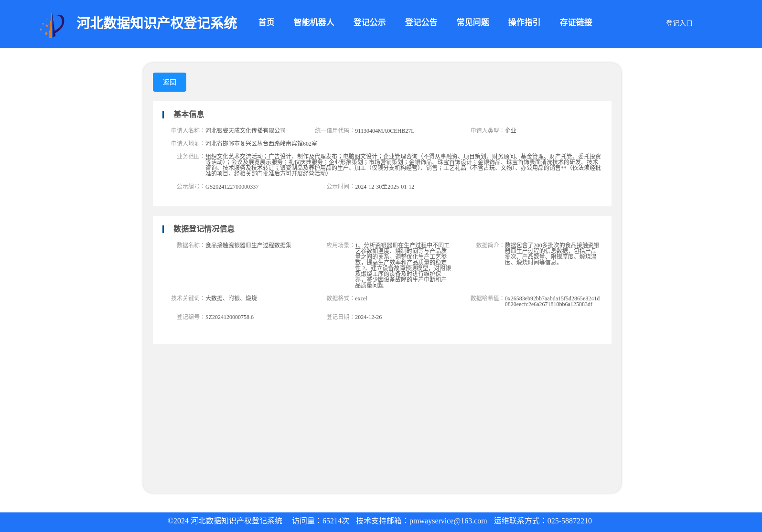762x532 pixels.
Task: Click the 业务范围 description paragraph
Action: click(x=403, y=165)
